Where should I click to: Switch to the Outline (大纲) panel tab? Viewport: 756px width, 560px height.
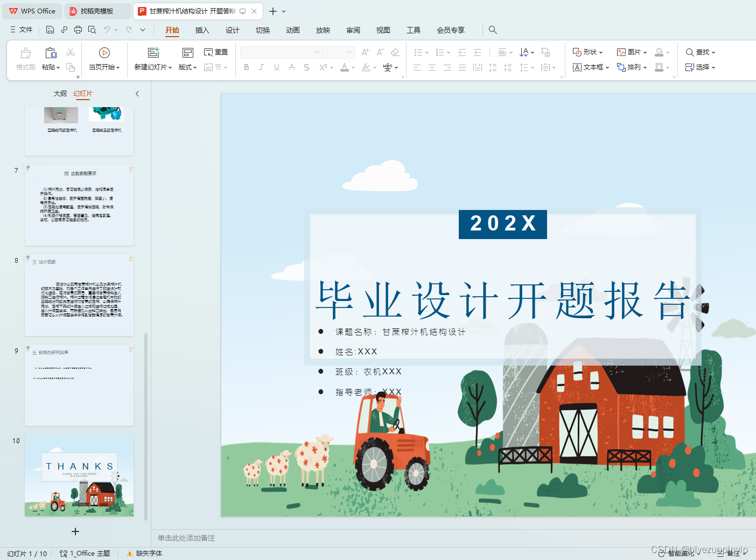[x=60, y=94]
